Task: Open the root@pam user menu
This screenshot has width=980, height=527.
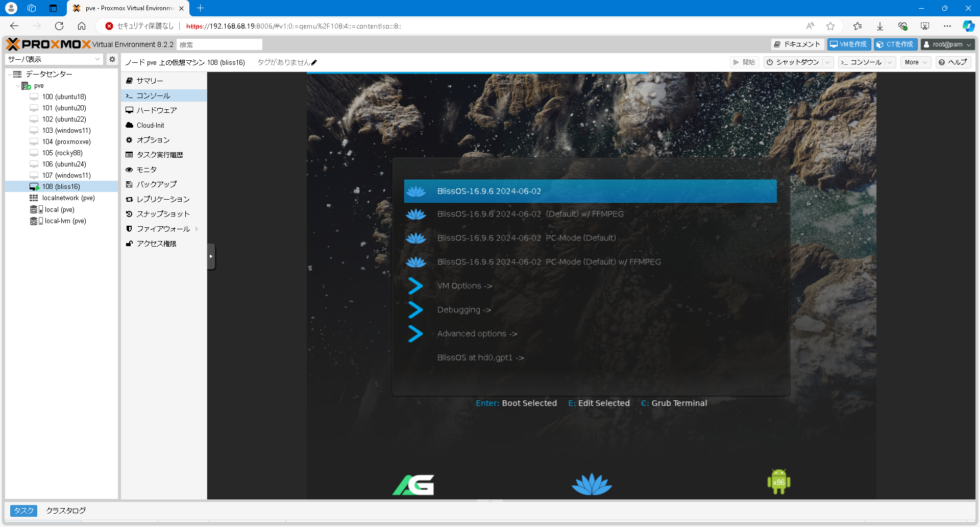Action: tap(947, 44)
